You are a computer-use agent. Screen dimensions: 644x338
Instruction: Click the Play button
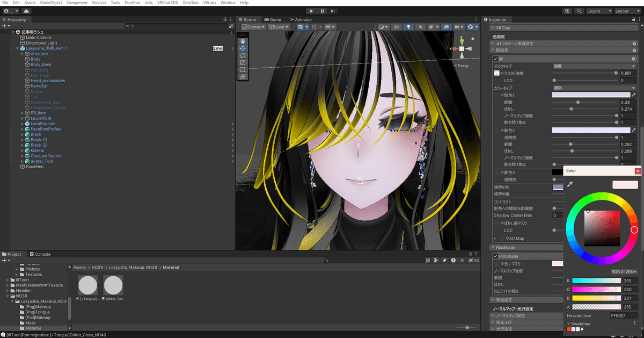click(x=312, y=11)
